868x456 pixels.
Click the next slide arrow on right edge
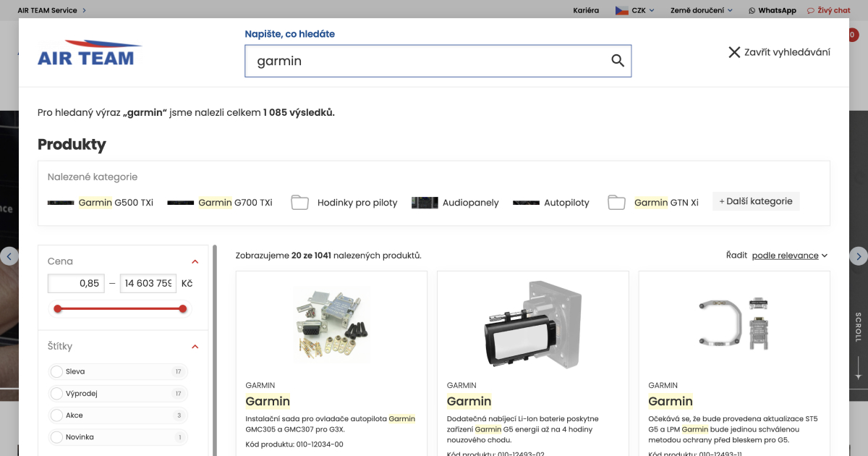click(x=858, y=256)
